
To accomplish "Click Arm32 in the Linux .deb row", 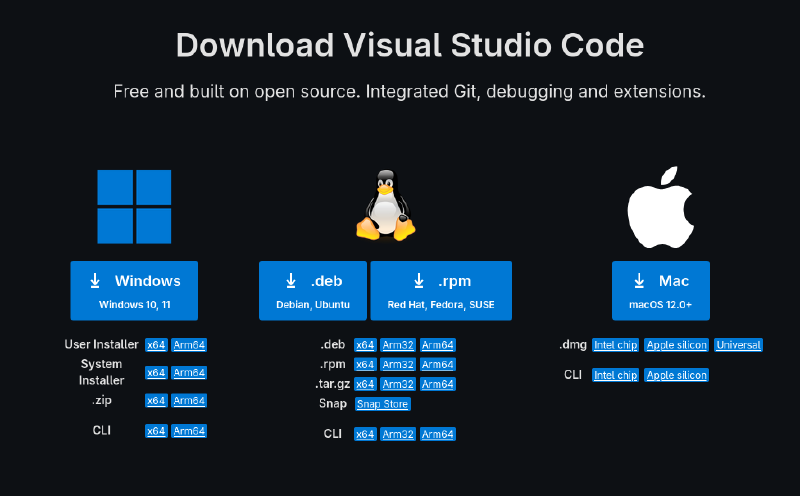I will (398, 345).
